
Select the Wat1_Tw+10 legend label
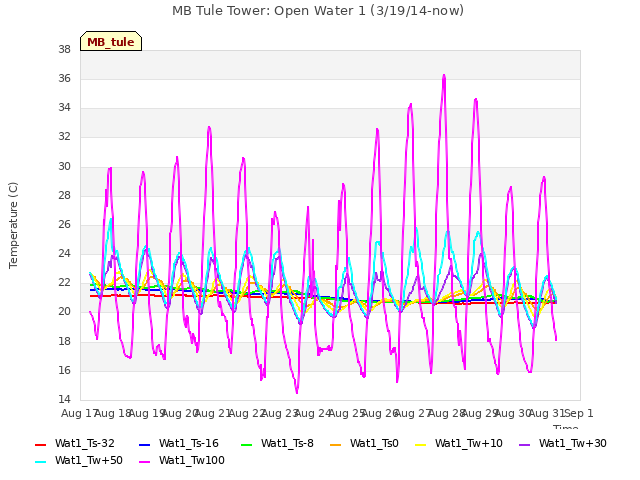[469, 443]
